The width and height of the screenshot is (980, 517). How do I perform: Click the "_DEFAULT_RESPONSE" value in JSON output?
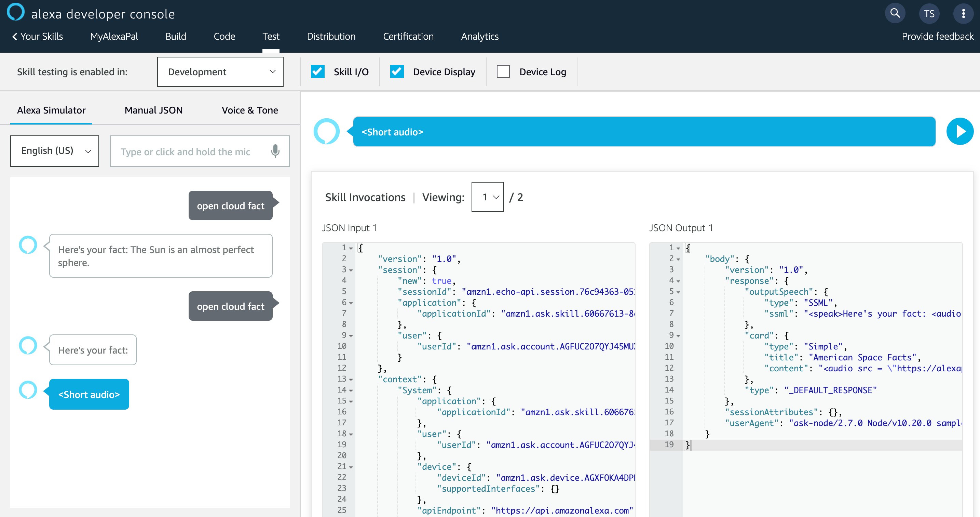click(830, 390)
